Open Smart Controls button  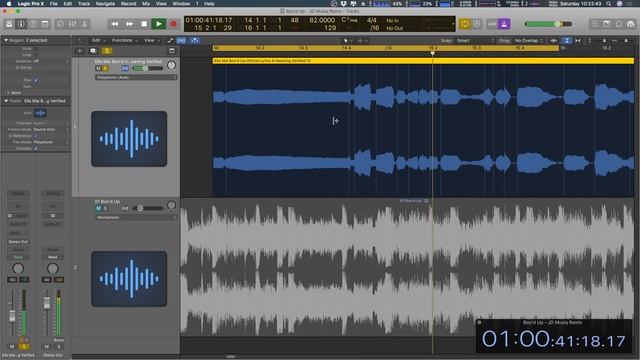click(x=60, y=24)
